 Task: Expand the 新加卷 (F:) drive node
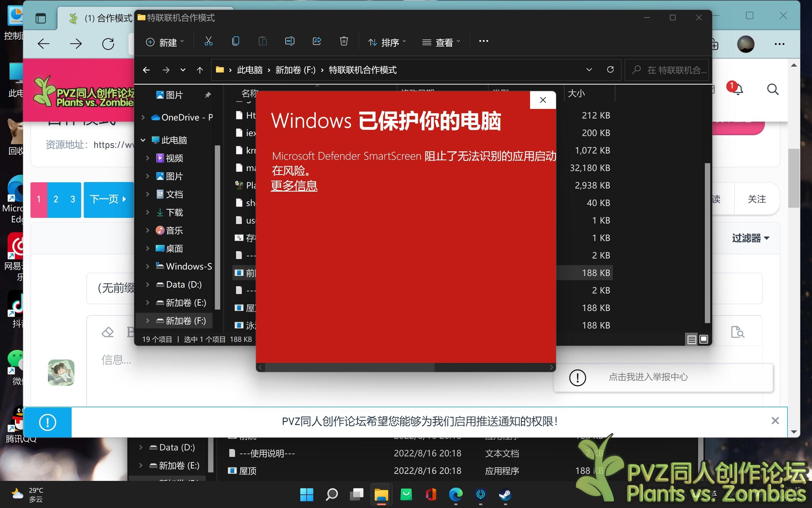point(148,321)
